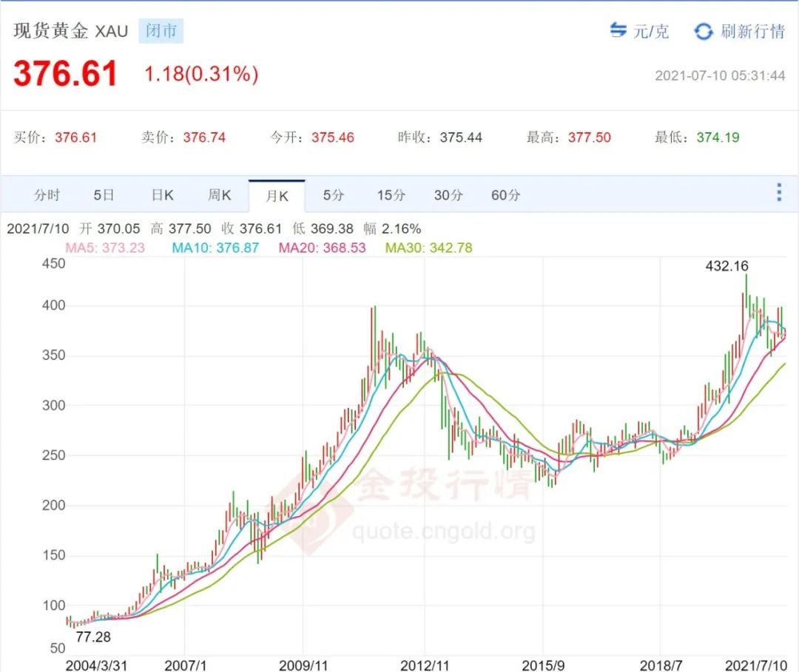Image resolution: width=799 pixels, height=672 pixels.
Task: Select the active 月K monthly chart tab
Action: click(277, 194)
